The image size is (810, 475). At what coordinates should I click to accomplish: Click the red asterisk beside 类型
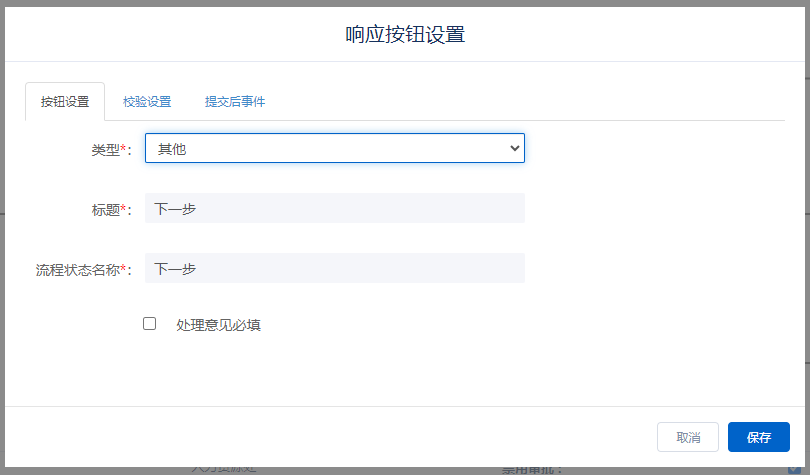coord(123,148)
